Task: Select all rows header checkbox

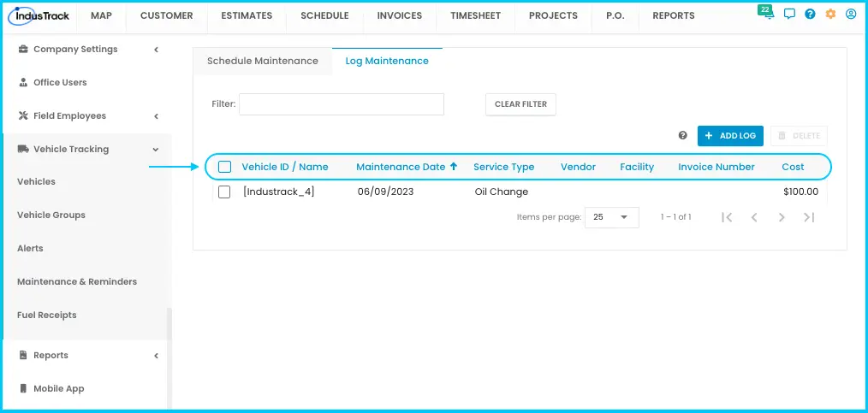Action: tap(225, 167)
